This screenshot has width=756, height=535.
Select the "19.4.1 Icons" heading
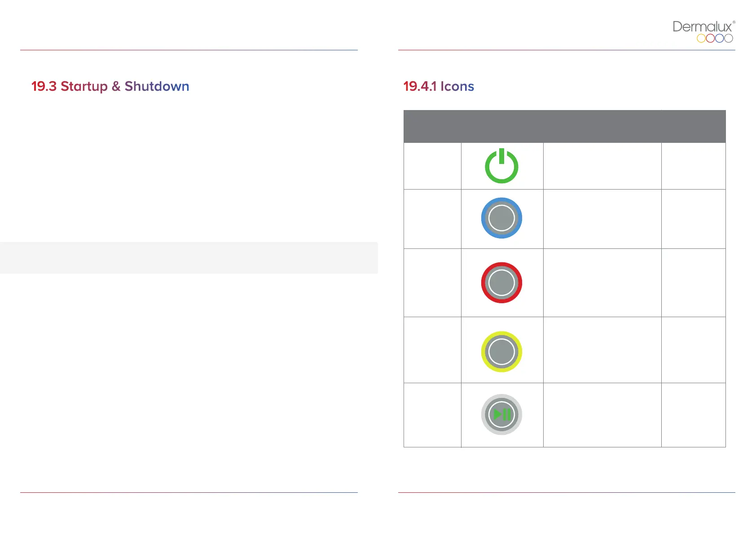[x=439, y=86]
